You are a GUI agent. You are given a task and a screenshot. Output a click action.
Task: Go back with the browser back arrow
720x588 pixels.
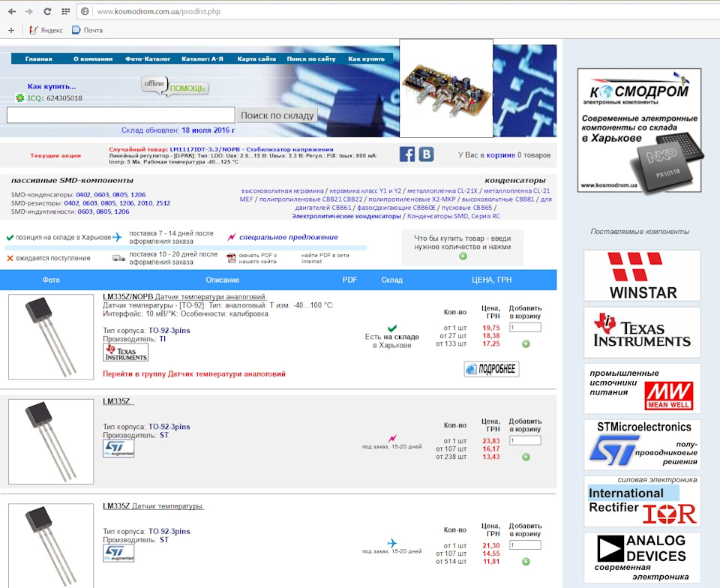tap(12, 11)
